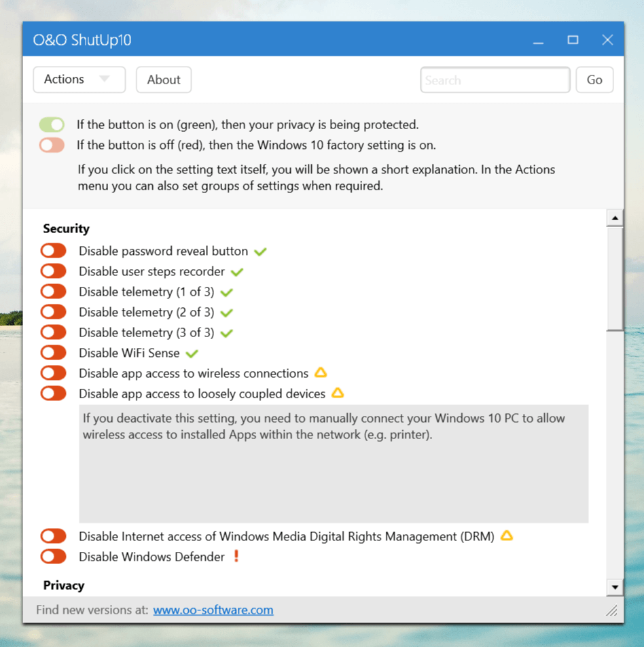
Task: Show explanation for Disable password reveal button
Action: point(163,251)
